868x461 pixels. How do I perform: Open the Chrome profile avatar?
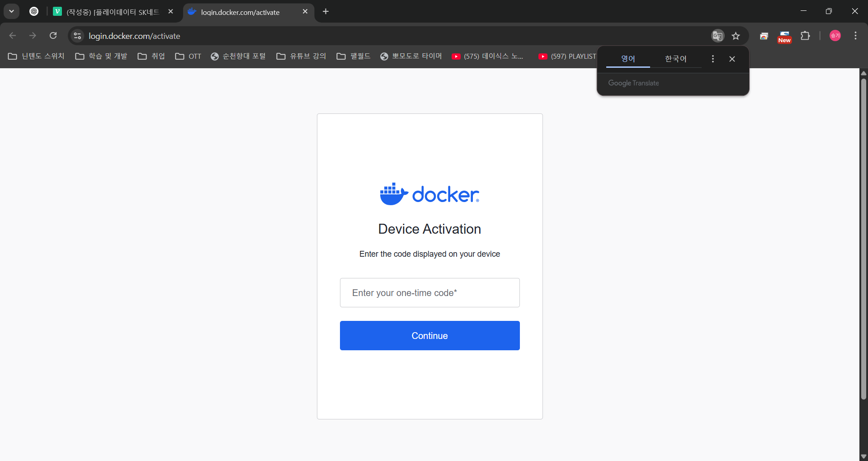(835, 36)
